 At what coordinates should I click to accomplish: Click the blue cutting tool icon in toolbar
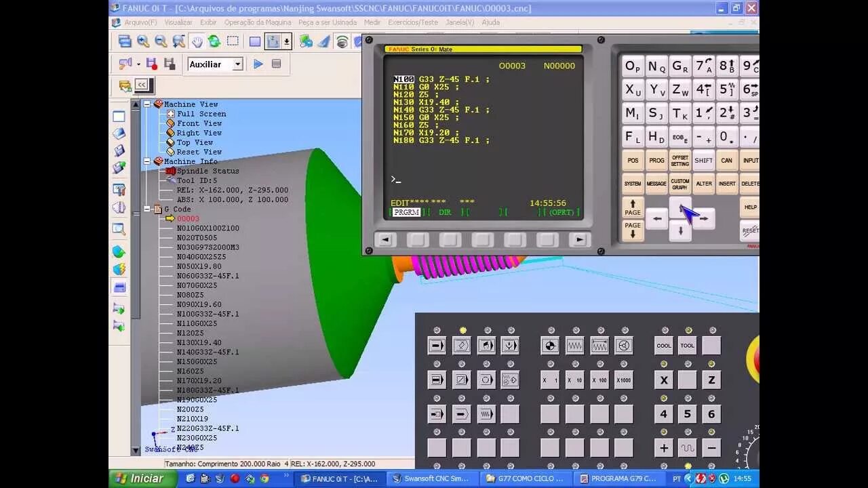coord(324,41)
